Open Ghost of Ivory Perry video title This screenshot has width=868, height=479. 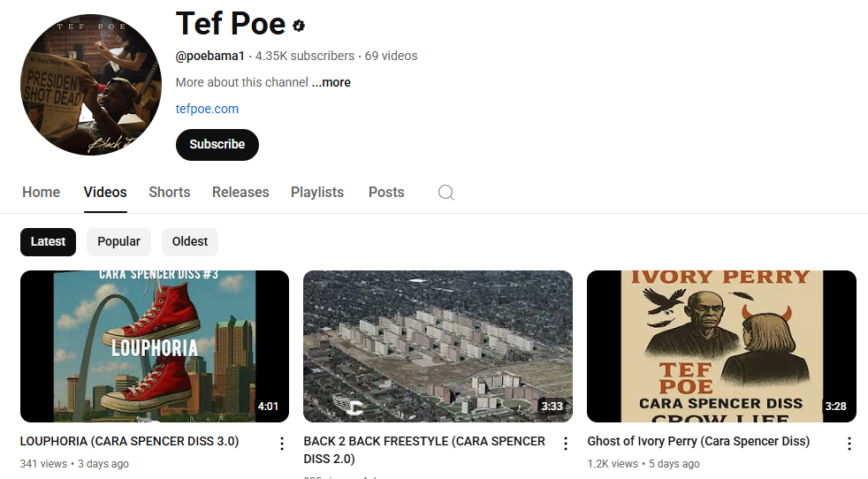click(698, 441)
